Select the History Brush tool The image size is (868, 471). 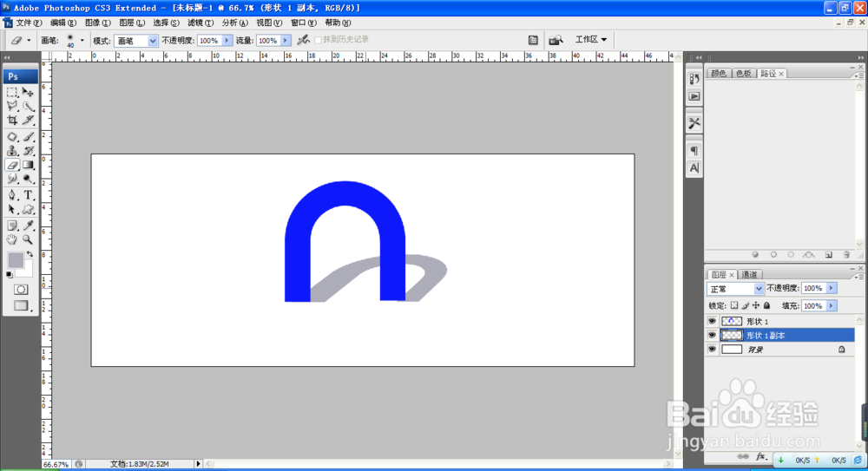pos(29,151)
